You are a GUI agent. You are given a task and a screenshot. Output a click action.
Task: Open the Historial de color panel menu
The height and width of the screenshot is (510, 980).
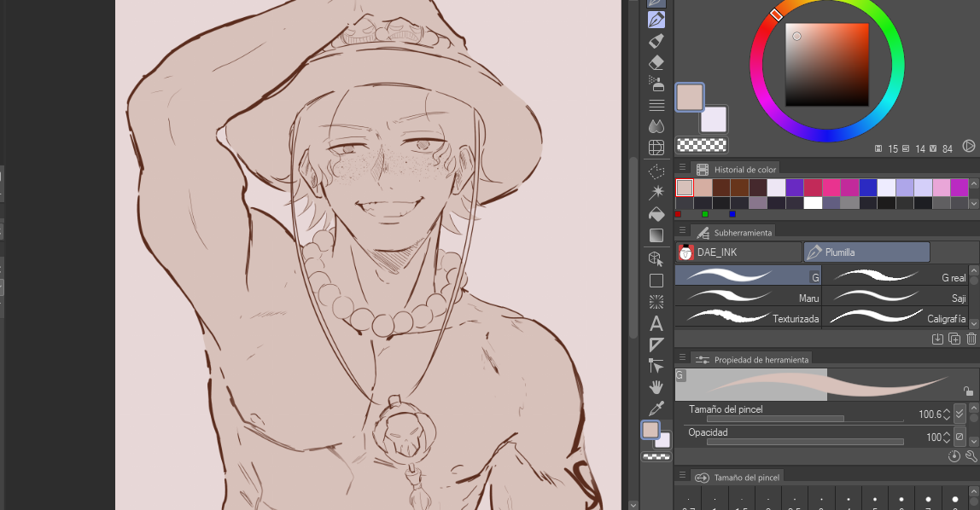(x=683, y=167)
